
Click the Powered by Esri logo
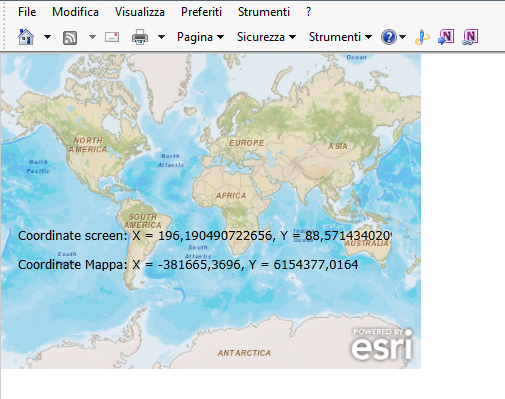tap(382, 344)
